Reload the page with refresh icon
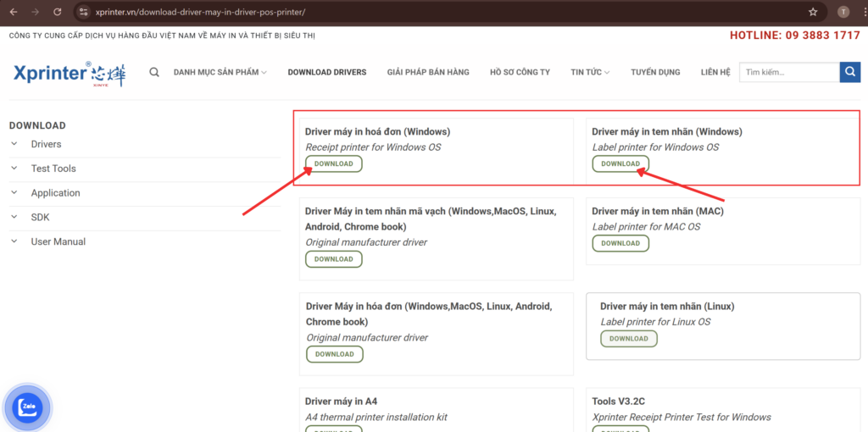 pyautogui.click(x=57, y=12)
